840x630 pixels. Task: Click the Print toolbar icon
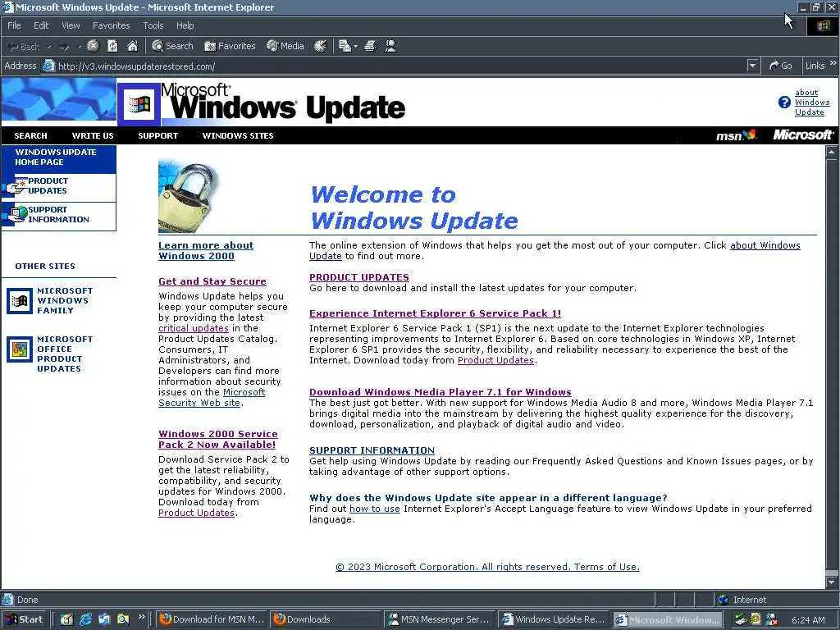[x=371, y=46]
